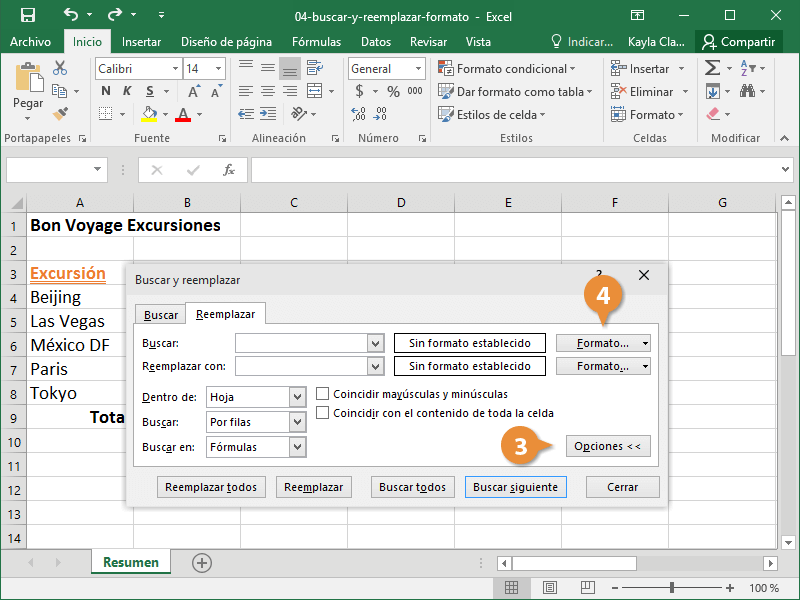Click the Save icon in title bar

[x=27, y=15]
